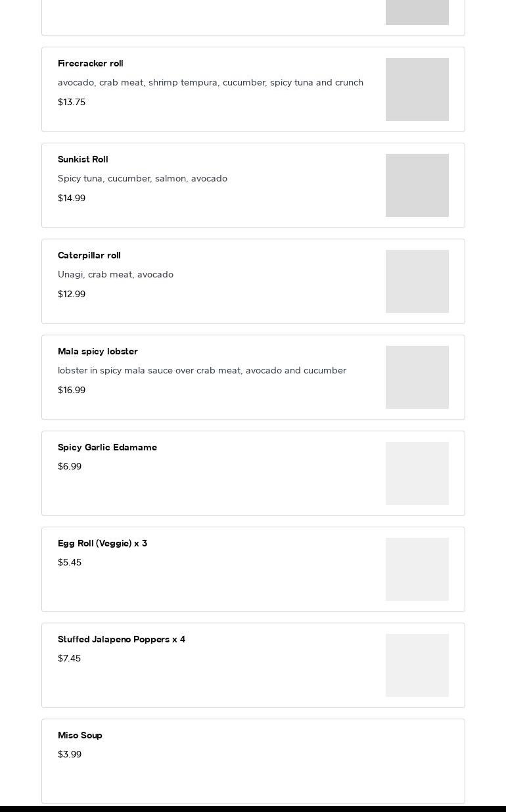Viewport: 506px width, 812px height.
Task: Select the Caterpillar roll thumbnail image
Action: click(417, 281)
